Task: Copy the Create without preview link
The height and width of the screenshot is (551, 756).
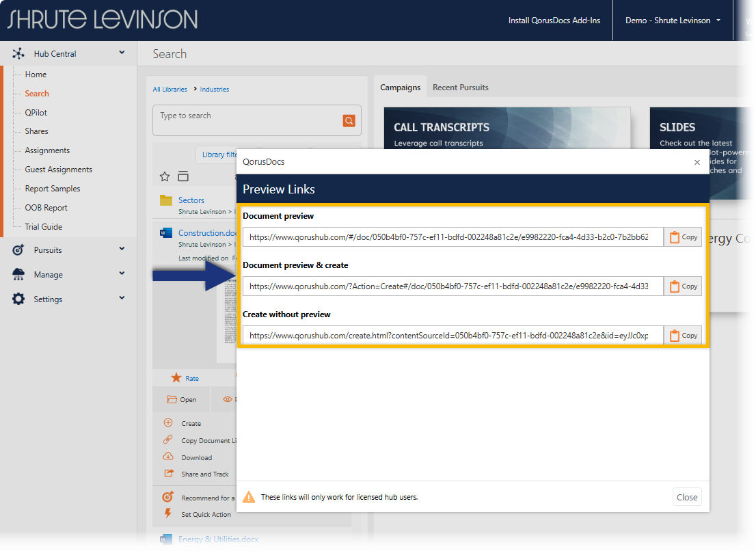Action: [683, 336]
